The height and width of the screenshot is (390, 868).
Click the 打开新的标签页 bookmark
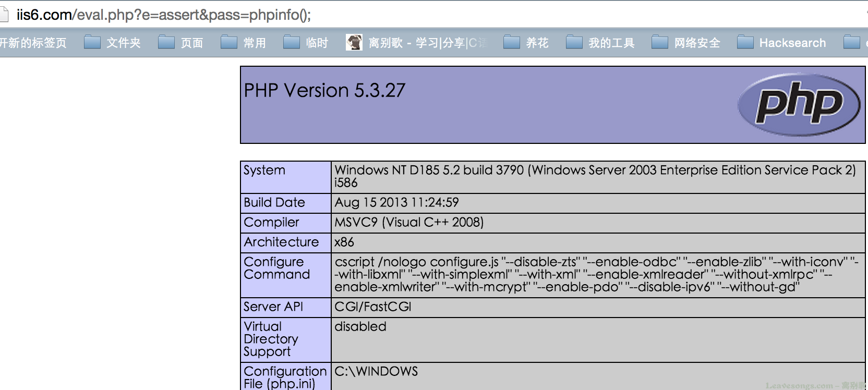[x=33, y=42]
